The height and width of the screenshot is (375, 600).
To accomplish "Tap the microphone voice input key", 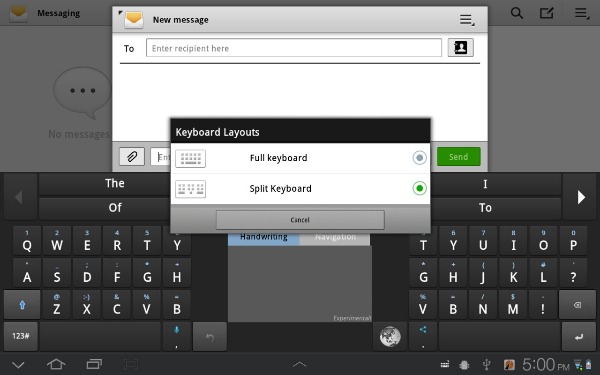I will [x=176, y=336].
